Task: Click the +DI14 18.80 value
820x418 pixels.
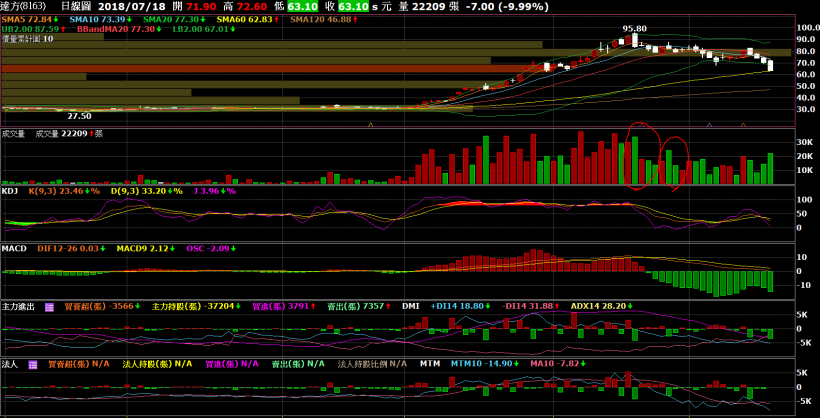Action: (461, 307)
